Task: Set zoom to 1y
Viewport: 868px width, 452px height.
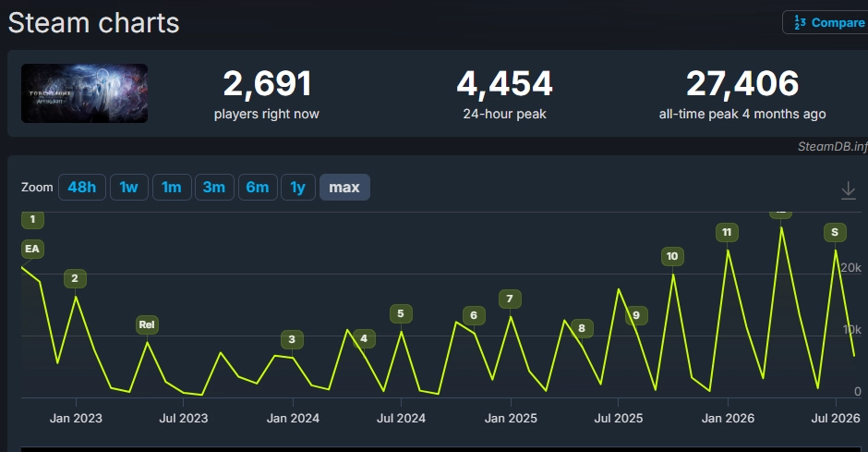Action: [x=298, y=188]
